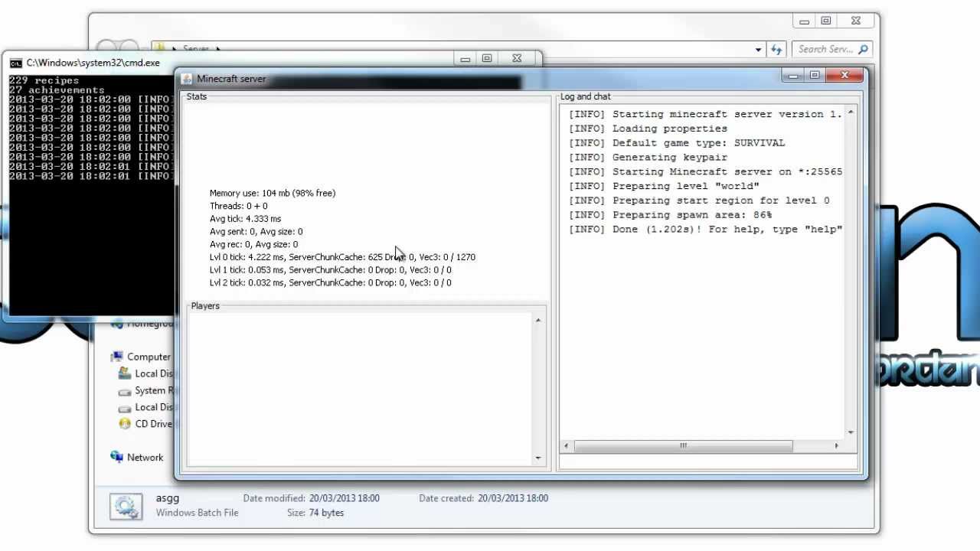Select Computer in the Explorer navigation tree
Image resolution: width=980 pixels, height=551 pixels.
(149, 357)
